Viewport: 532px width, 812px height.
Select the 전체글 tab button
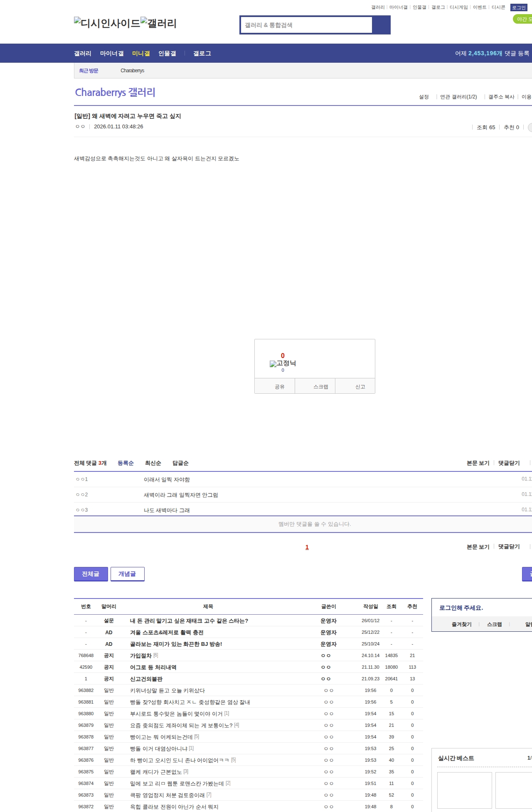pos(91,574)
